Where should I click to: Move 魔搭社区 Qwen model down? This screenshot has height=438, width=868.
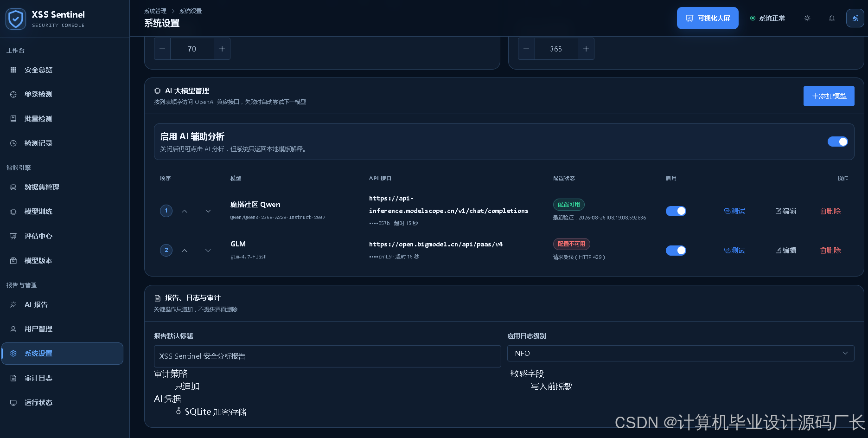[208, 211]
